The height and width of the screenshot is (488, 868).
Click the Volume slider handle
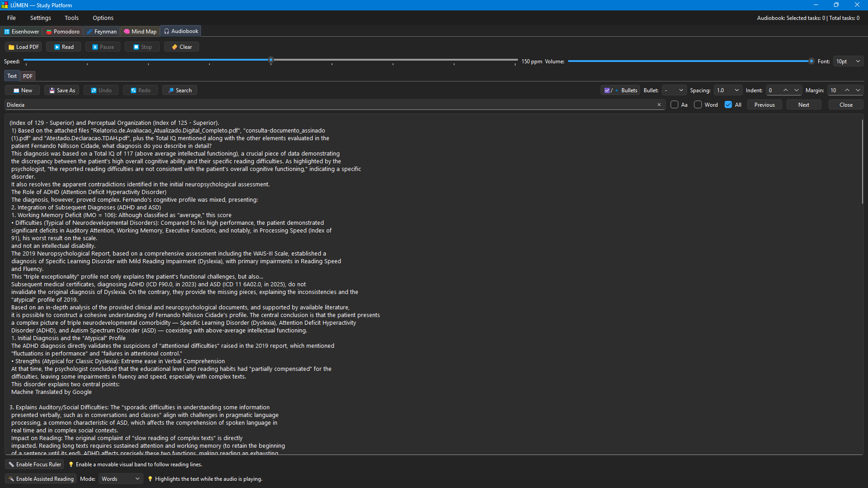[x=811, y=62]
